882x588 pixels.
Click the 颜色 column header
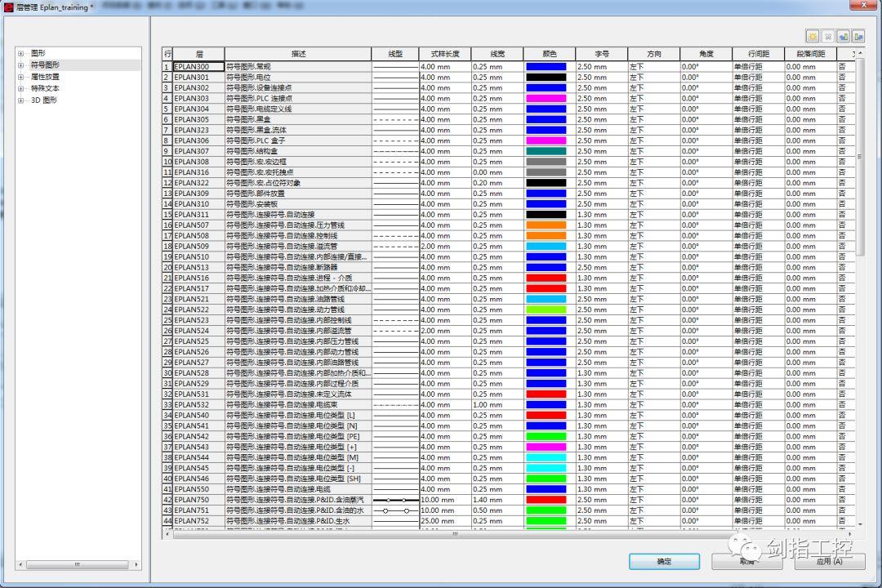pyautogui.click(x=550, y=54)
